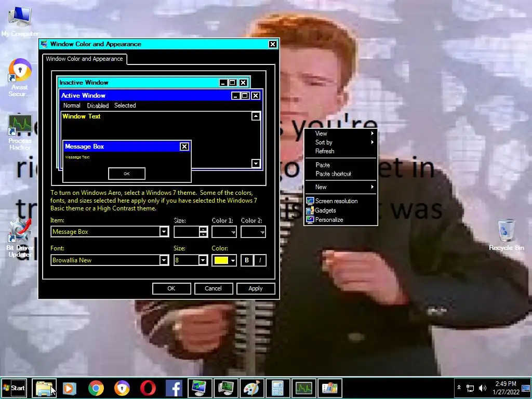Click the Disabled menu item in preview
532x399 pixels.
tap(98, 105)
